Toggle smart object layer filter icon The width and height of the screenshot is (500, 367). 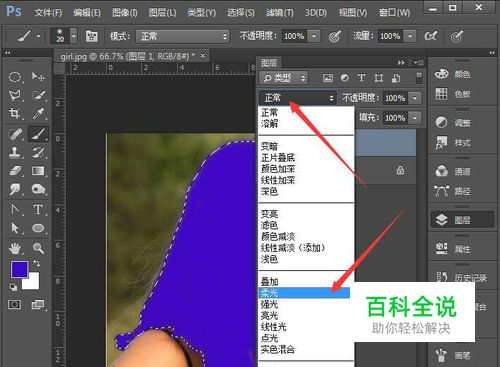(396, 78)
